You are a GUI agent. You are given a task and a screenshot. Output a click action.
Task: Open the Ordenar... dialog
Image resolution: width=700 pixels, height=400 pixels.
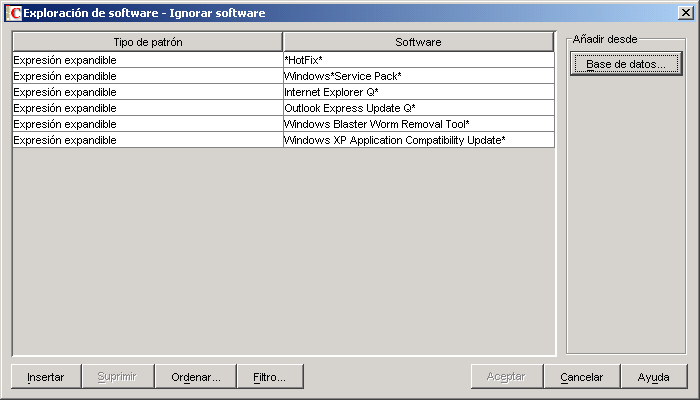[x=196, y=376]
